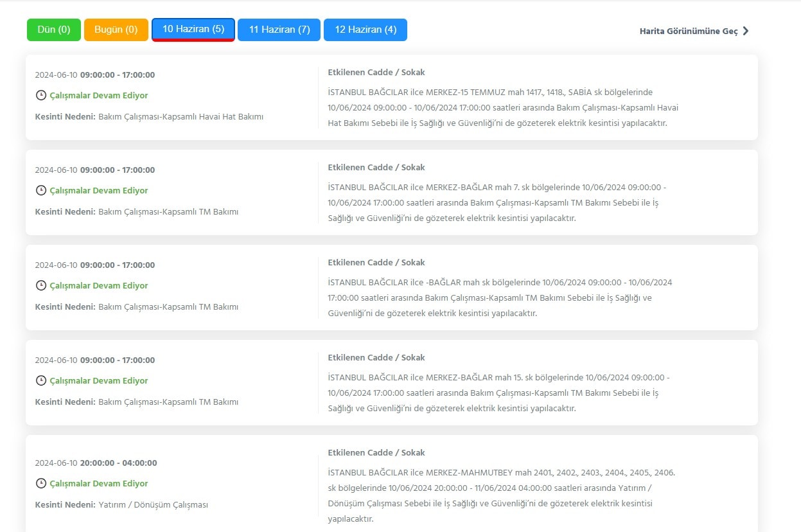Click Çalışmalar Devam Ediyor in the BAĞLAR 7. sk card
801x532 pixels.
coord(99,190)
